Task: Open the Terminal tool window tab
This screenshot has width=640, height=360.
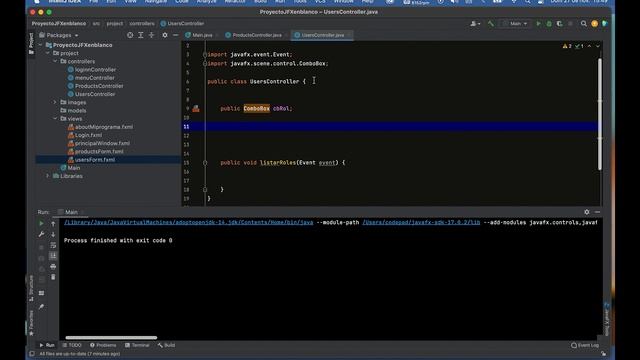Action: (x=137, y=345)
